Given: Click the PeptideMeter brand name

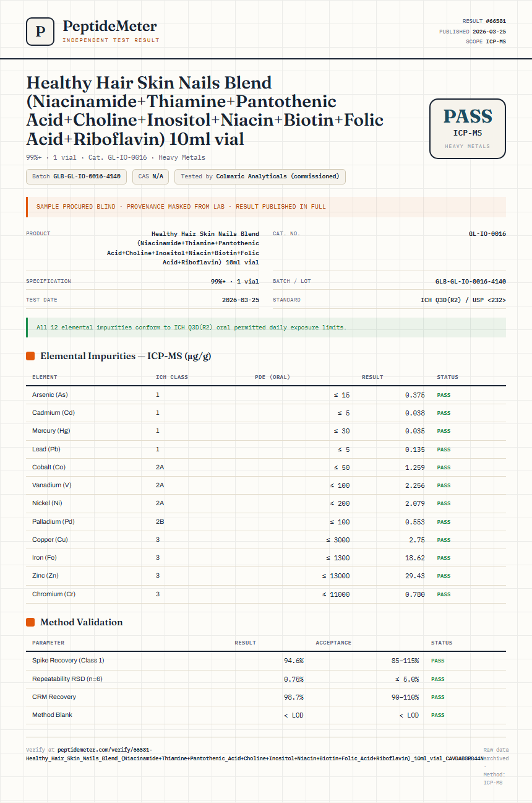Looking at the screenshot, I should tap(110, 26).
